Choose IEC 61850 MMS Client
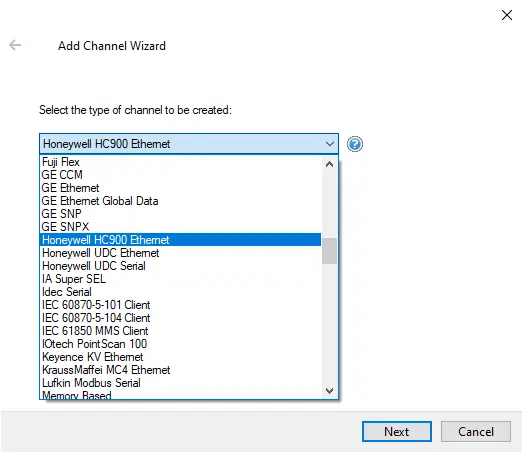 click(x=180, y=331)
